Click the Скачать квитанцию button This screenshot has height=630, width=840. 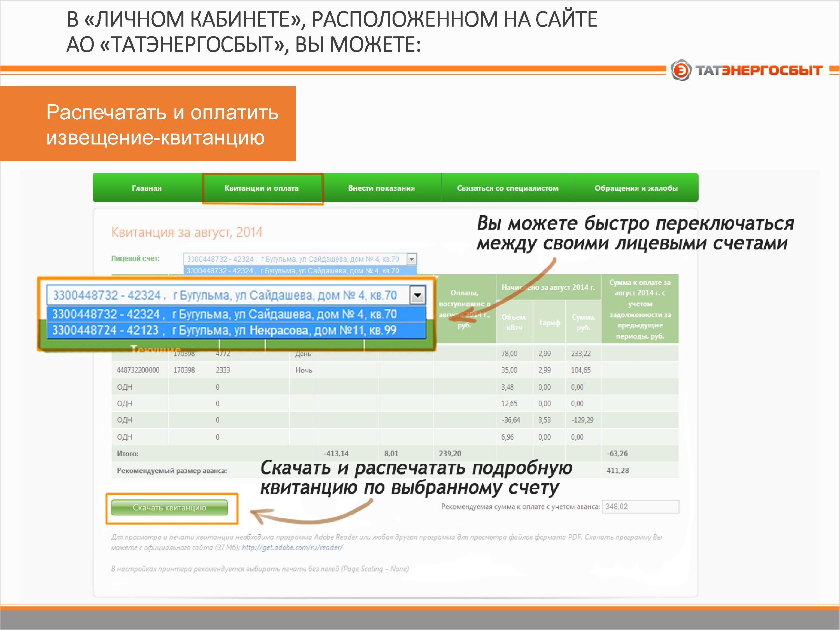tap(169, 507)
